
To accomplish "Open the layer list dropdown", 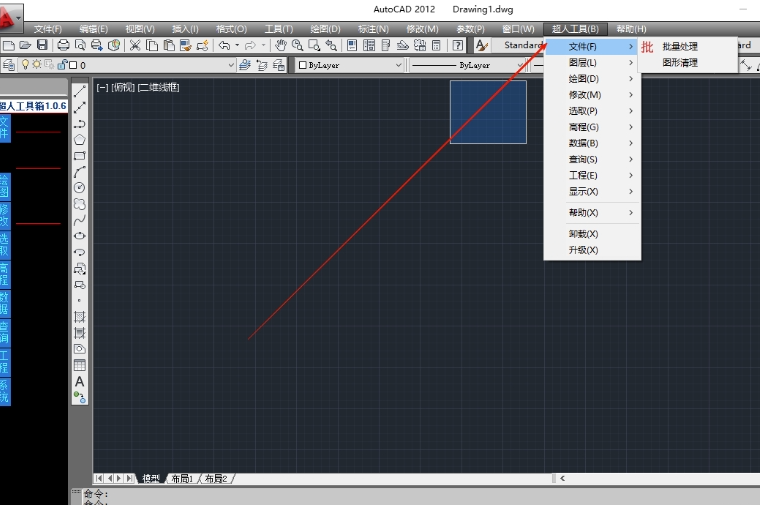I will [x=231, y=65].
